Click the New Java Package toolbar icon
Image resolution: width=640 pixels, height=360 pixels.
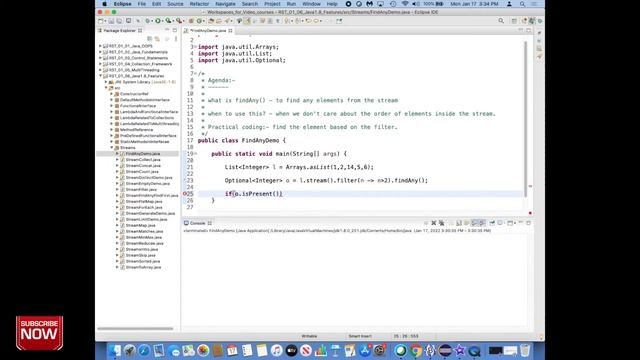[191, 21]
